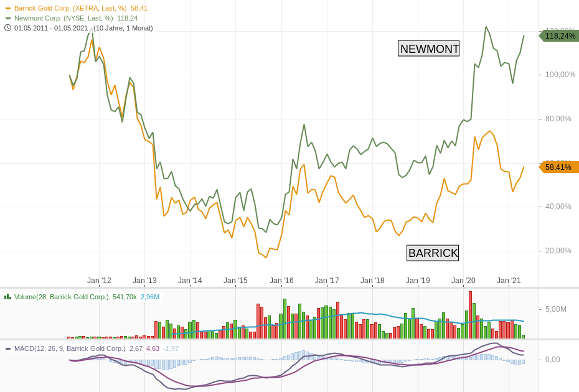The width and height of the screenshot is (579, 392).
Task: Click the Jan '15 x-axis label
Action: [235, 281]
